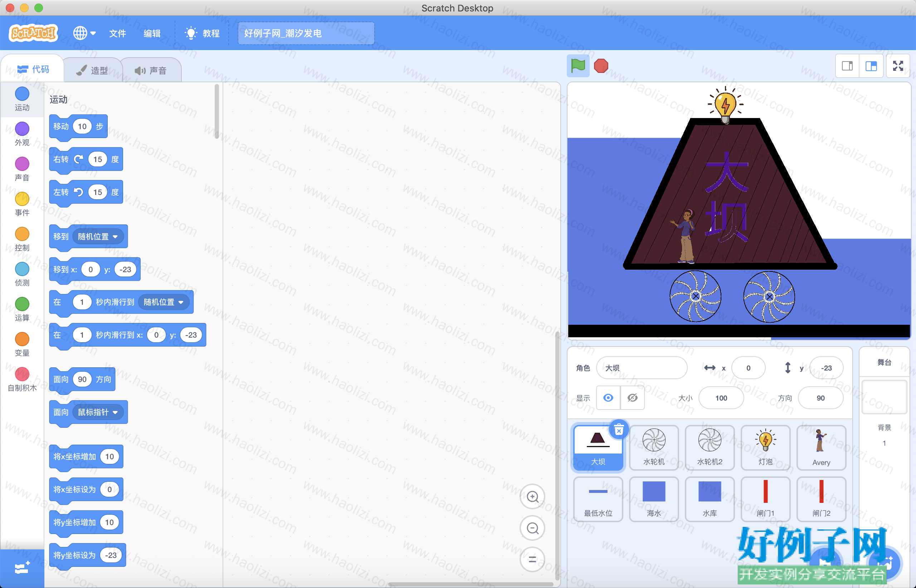
Task: Select the 闸门1 sprite thumbnail
Action: (x=765, y=499)
